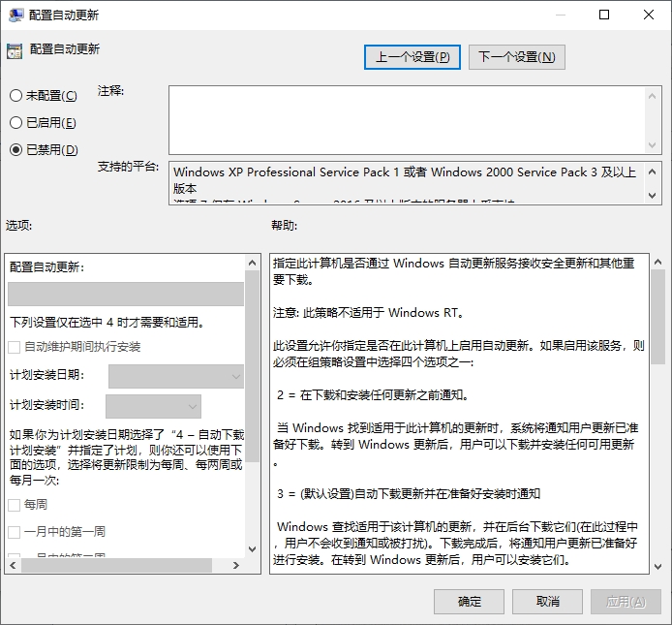
Task: Go to 下一个设置(N)
Action: point(516,57)
